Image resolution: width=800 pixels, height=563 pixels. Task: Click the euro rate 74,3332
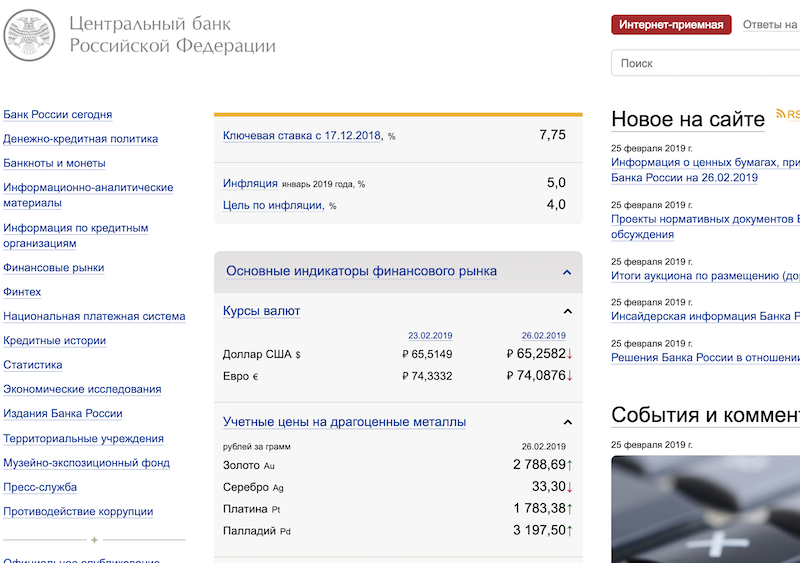tap(428, 376)
